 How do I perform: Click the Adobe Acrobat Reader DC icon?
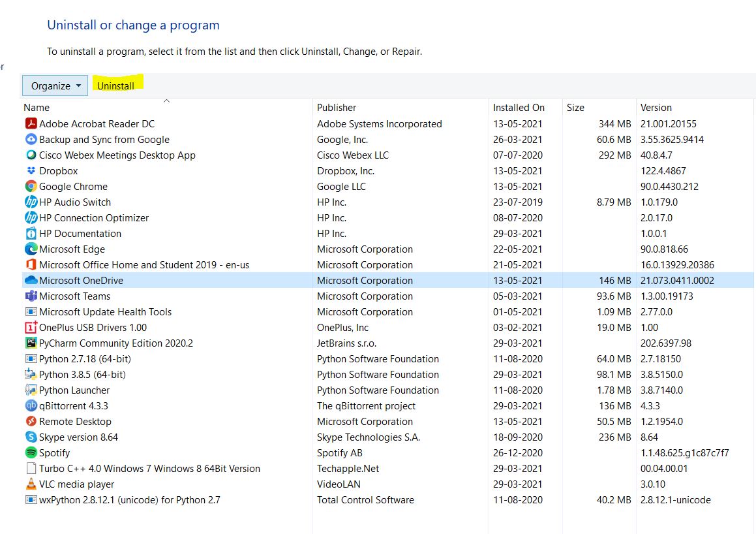coord(31,123)
